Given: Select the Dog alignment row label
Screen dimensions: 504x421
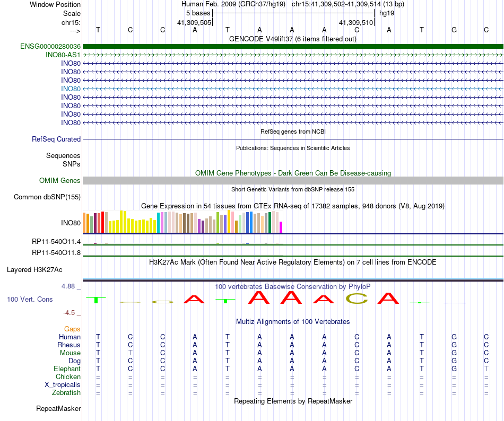Looking at the screenshot, I should (75, 361).
